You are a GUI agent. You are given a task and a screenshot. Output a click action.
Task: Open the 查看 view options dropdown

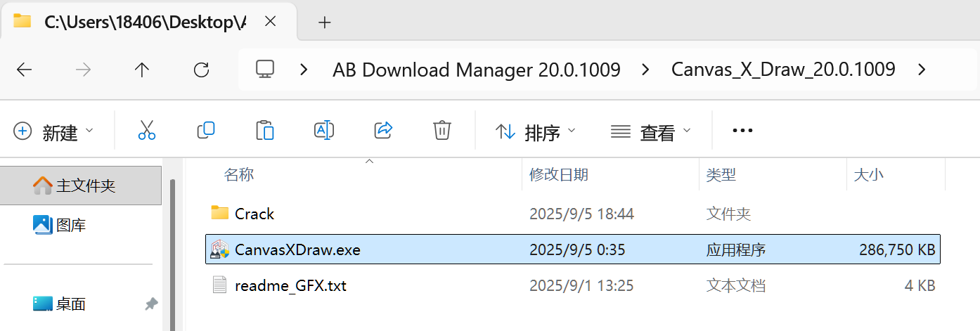point(651,131)
